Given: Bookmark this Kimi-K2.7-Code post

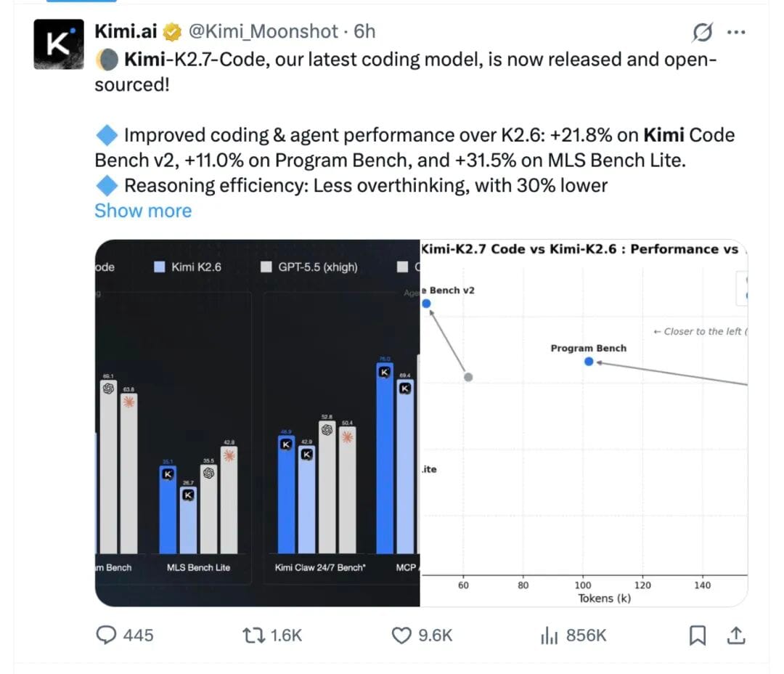Looking at the screenshot, I should (698, 636).
